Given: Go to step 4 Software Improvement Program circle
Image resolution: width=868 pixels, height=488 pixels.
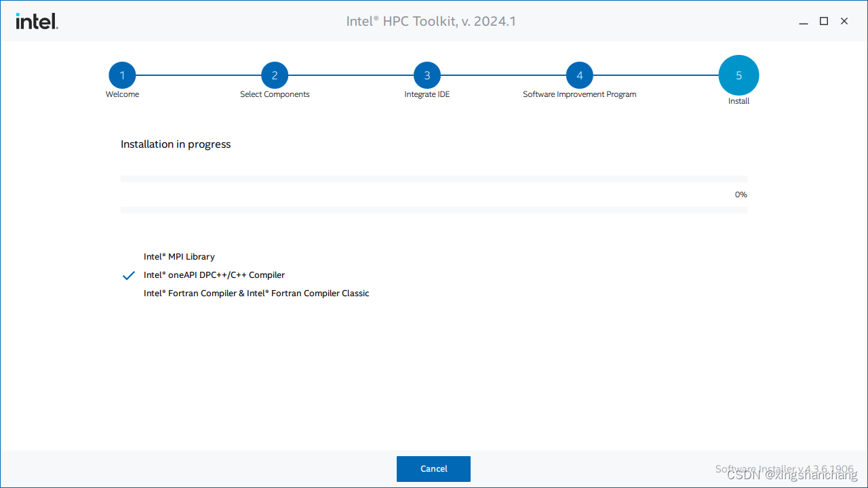Looking at the screenshot, I should (x=580, y=75).
